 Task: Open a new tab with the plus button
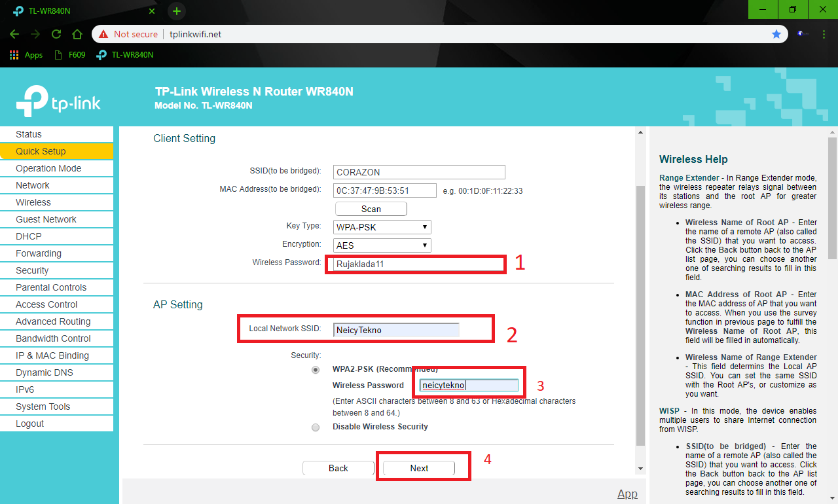177,11
